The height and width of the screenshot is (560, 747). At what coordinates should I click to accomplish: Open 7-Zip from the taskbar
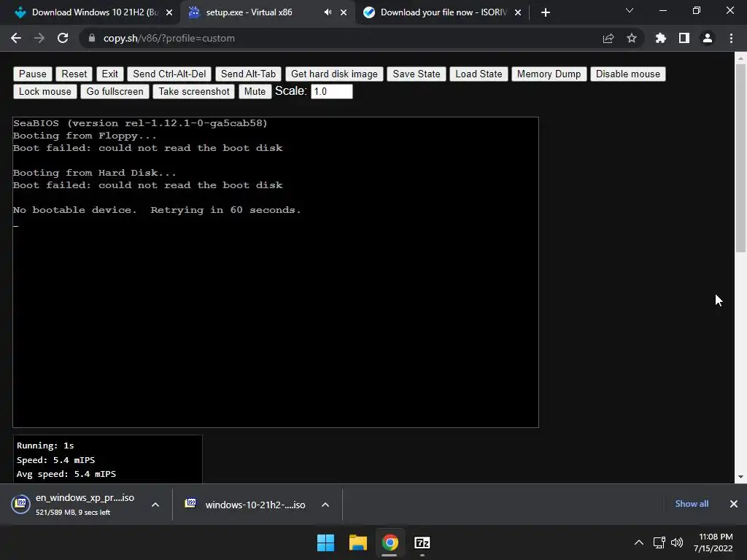click(422, 542)
